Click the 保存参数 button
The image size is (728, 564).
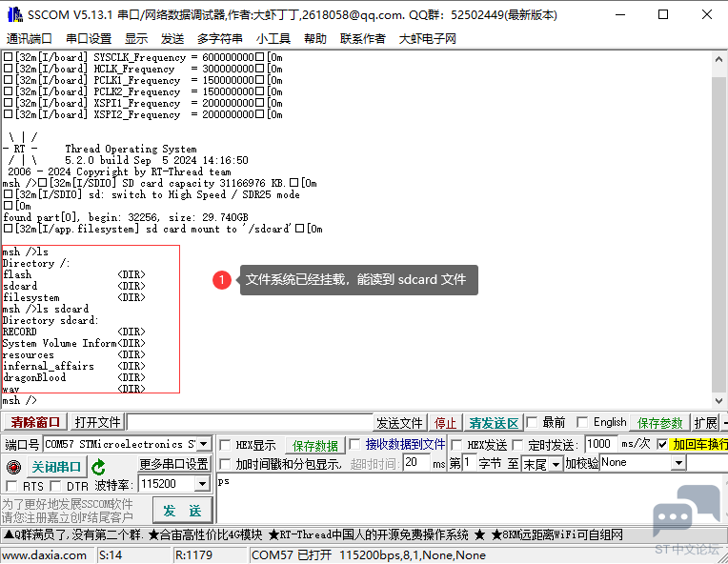tap(659, 423)
